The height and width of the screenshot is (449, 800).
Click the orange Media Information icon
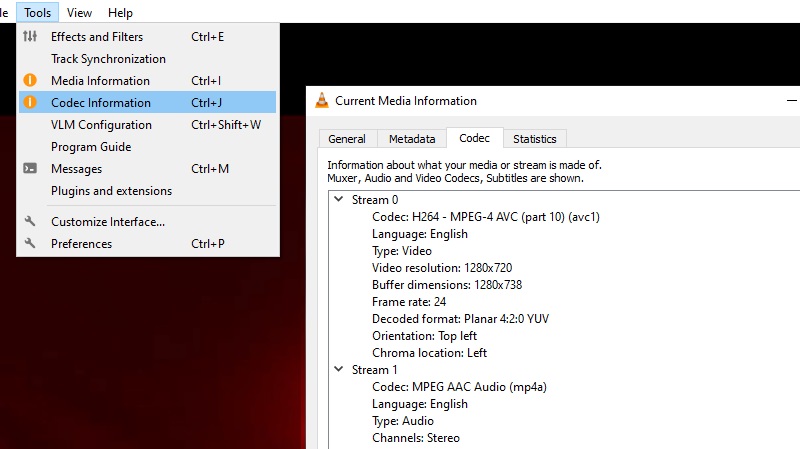coord(30,80)
